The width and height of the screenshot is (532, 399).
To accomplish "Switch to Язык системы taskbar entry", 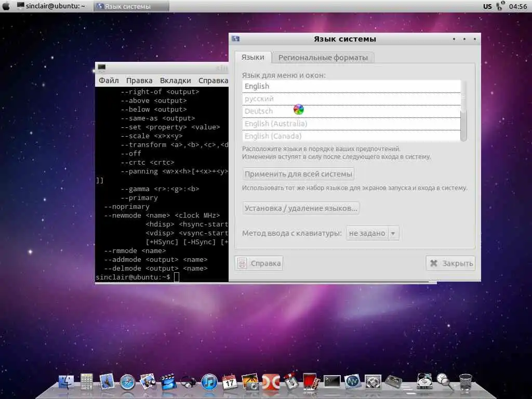I will [131, 6].
